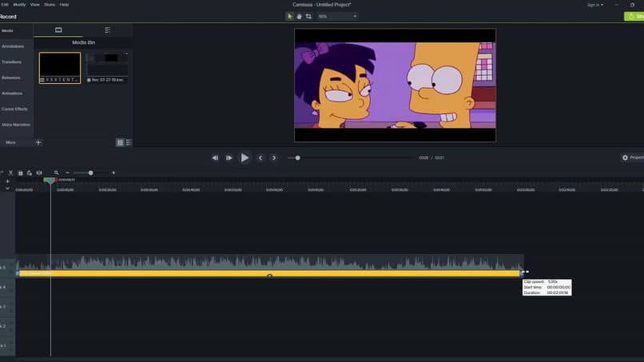This screenshot has width=644, height=362.
Task: Start a new recording with Record
Action: click(x=8, y=17)
